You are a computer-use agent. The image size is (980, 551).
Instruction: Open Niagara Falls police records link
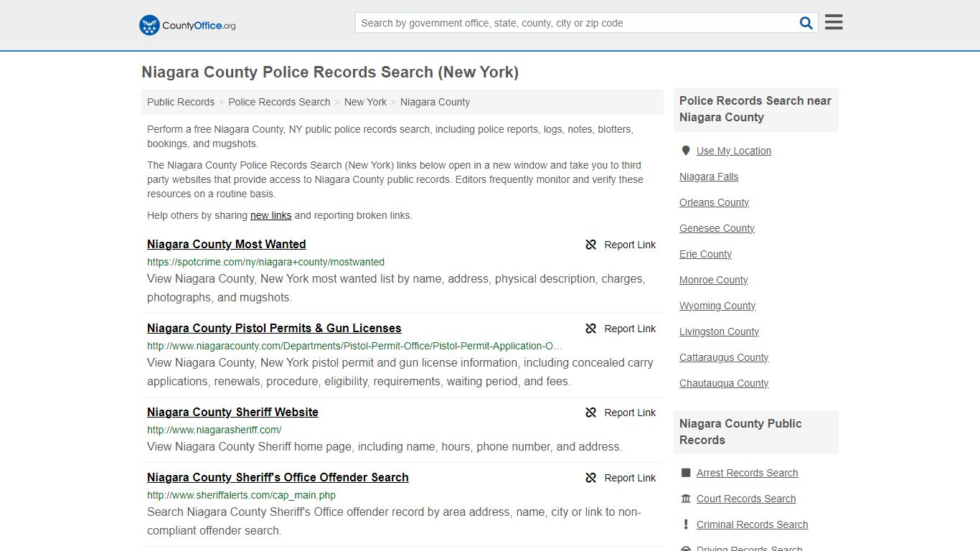709,176
